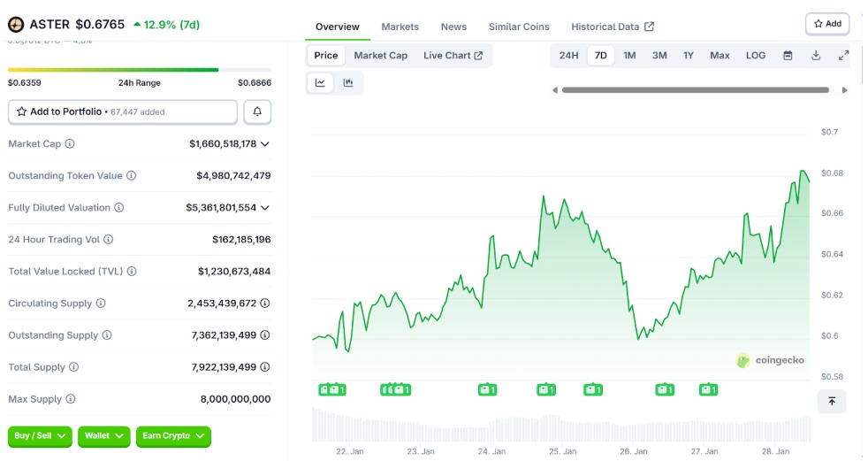868x461 pixels.
Task: Open the calendar date range picker
Action: click(788, 56)
